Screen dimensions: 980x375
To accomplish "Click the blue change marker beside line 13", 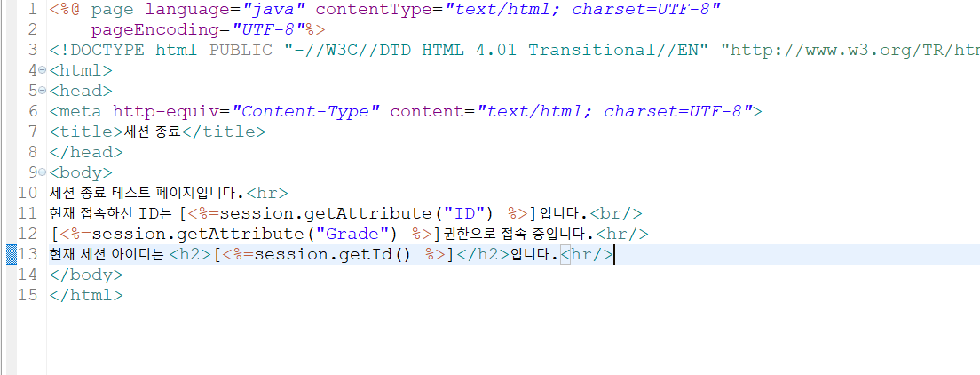I will [x=12, y=255].
